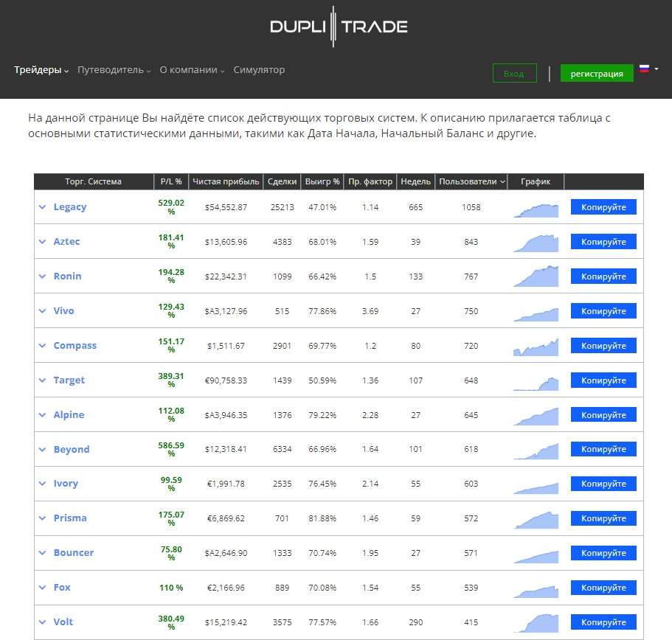
Task: Sort by the Пользователи column header
Action: coord(471,181)
